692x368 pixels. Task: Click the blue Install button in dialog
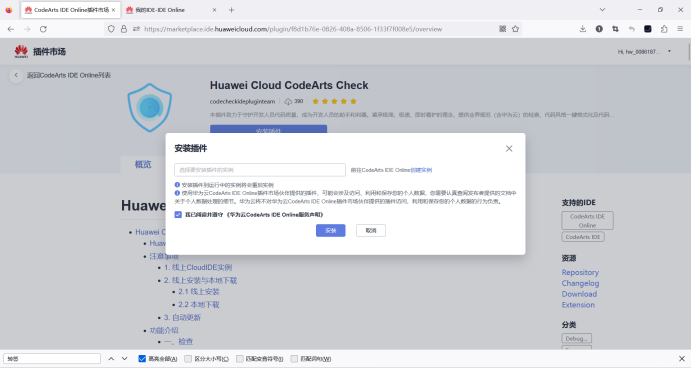(x=331, y=230)
